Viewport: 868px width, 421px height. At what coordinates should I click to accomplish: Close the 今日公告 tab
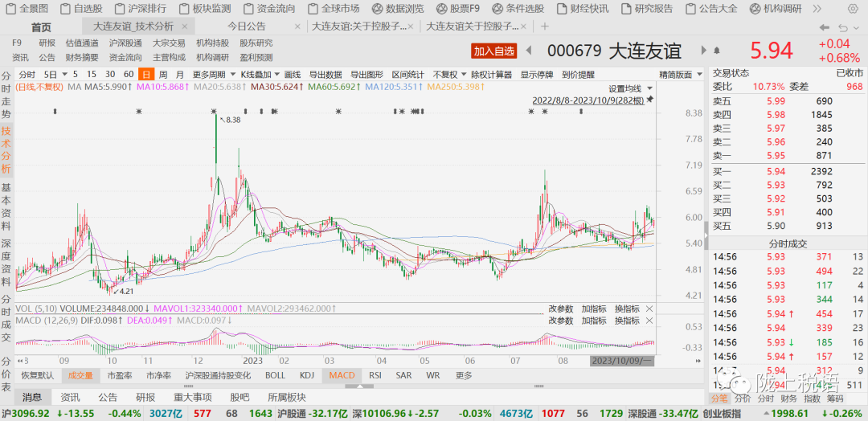(x=297, y=26)
